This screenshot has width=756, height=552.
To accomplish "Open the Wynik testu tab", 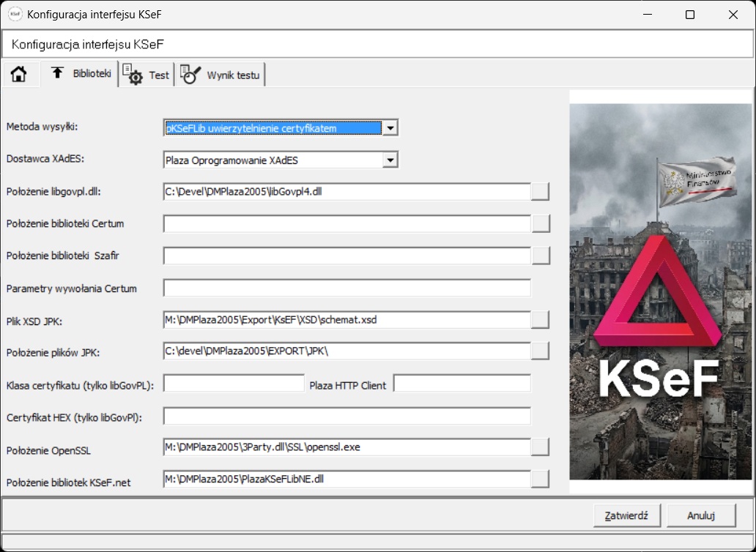I will (220, 75).
